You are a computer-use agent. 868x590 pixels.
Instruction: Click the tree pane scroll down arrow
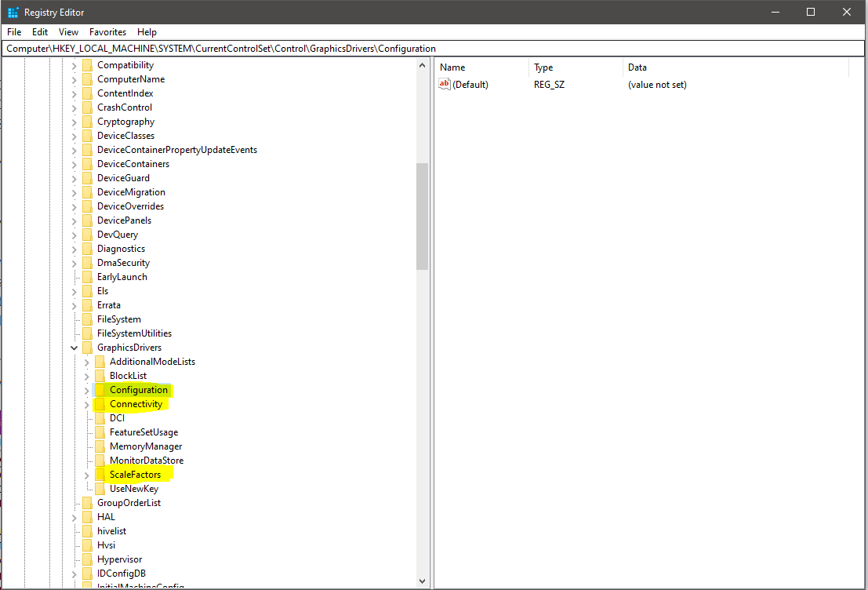click(x=423, y=581)
